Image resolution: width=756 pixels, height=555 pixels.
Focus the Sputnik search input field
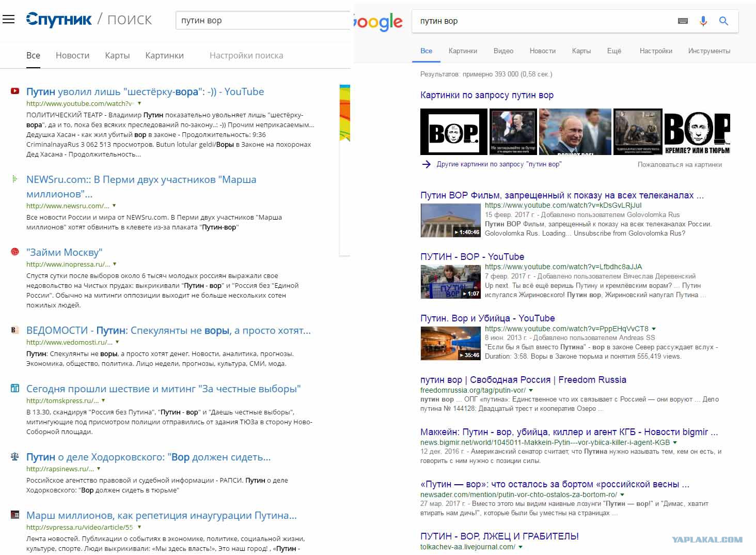pyautogui.click(x=263, y=21)
